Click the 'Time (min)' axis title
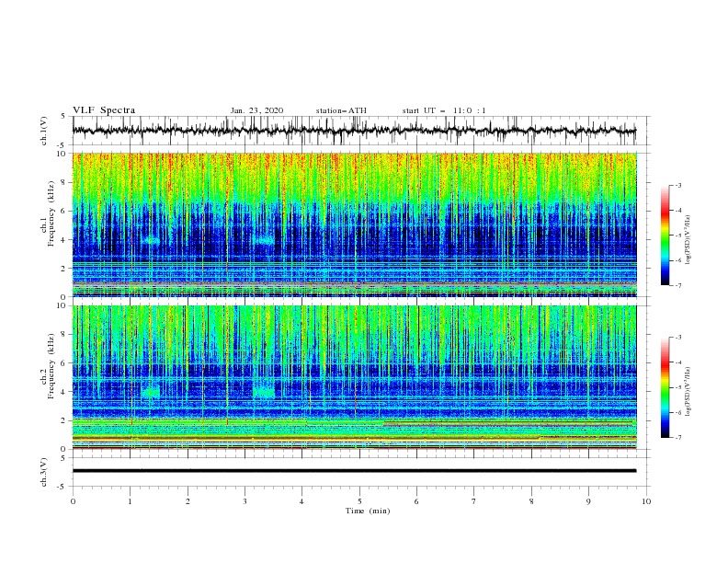 pyautogui.click(x=368, y=511)
